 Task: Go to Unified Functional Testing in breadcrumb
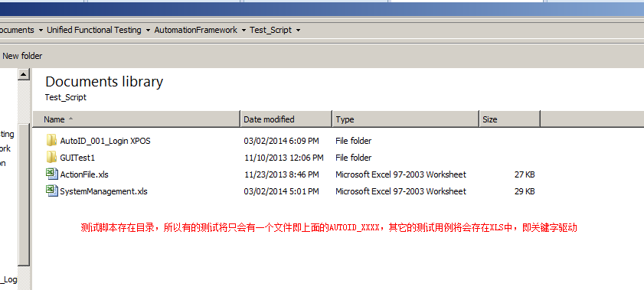coord(93,30)
